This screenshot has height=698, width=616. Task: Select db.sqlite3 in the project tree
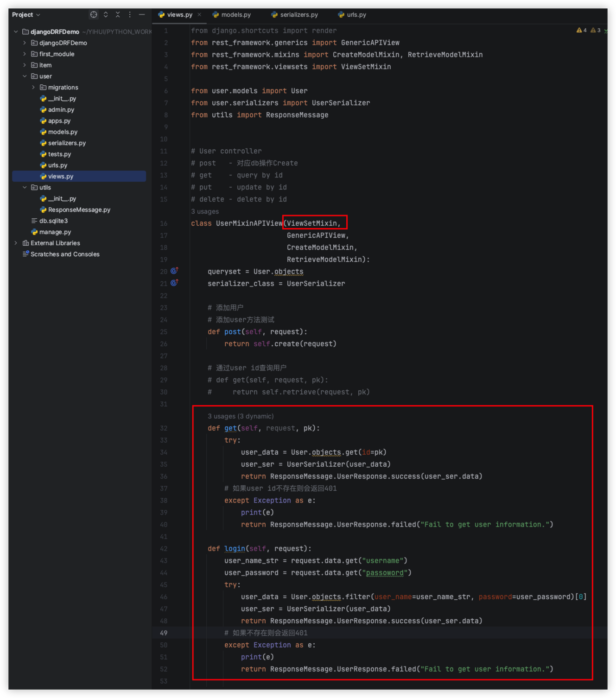click(53, 221)
